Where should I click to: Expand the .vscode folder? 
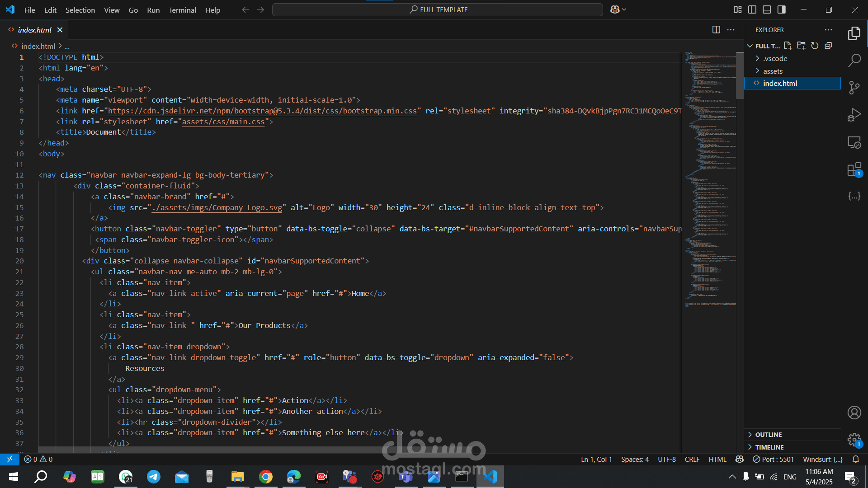(x=775, y=59)
